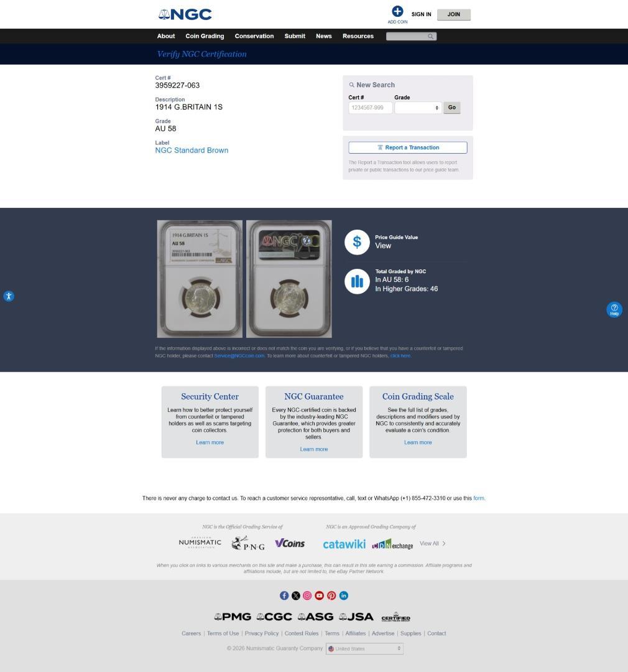Expand View All partner companies

[433, 543]
